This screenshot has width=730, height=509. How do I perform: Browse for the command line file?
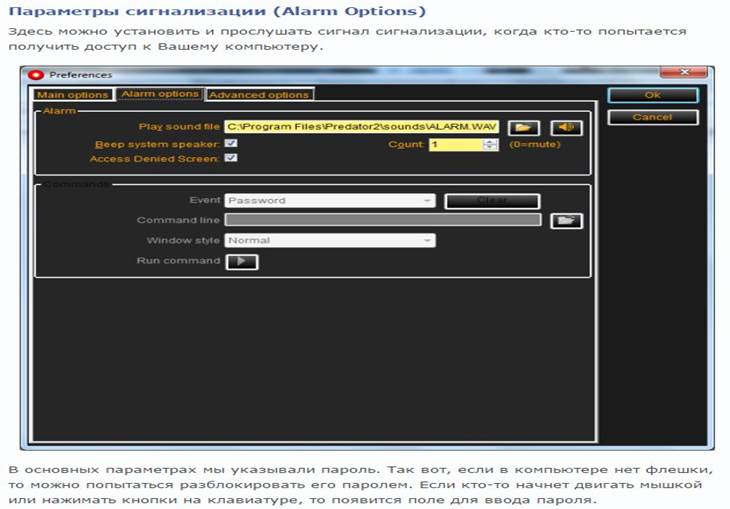[x=566, y=220]
